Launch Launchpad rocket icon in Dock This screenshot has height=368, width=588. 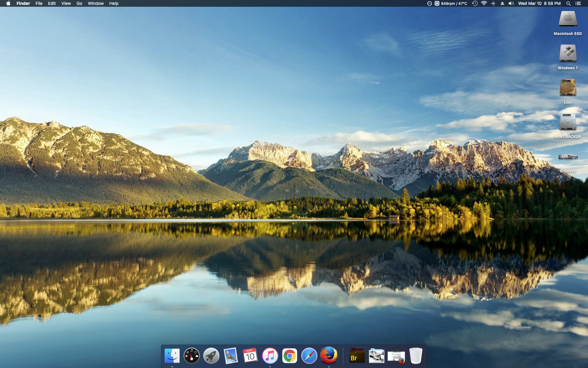point(211,356)
